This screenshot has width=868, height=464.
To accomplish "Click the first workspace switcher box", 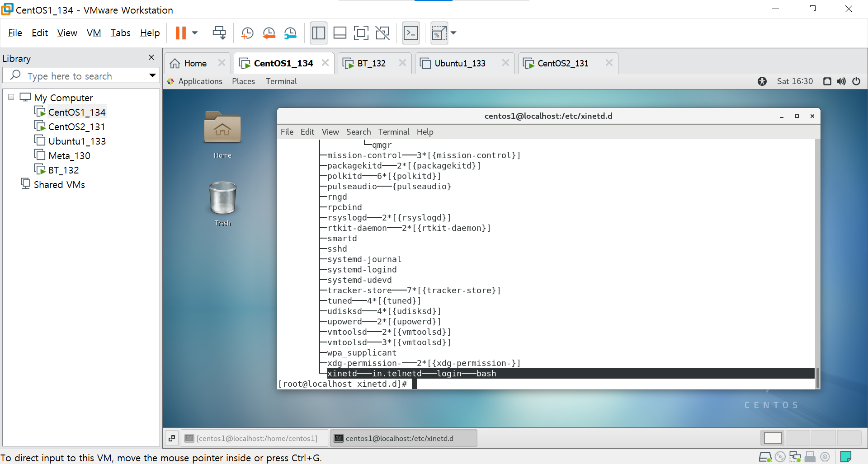I will pos(773,438).
